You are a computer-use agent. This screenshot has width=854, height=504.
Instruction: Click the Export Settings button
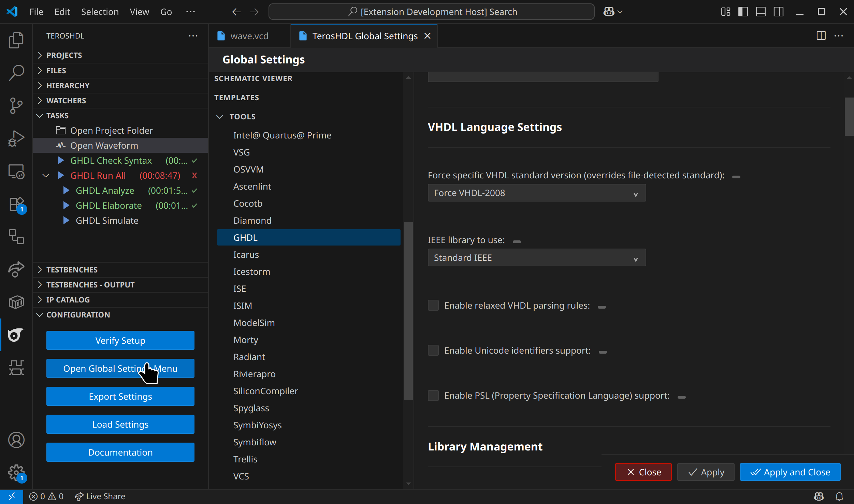[x=120, y=396]
